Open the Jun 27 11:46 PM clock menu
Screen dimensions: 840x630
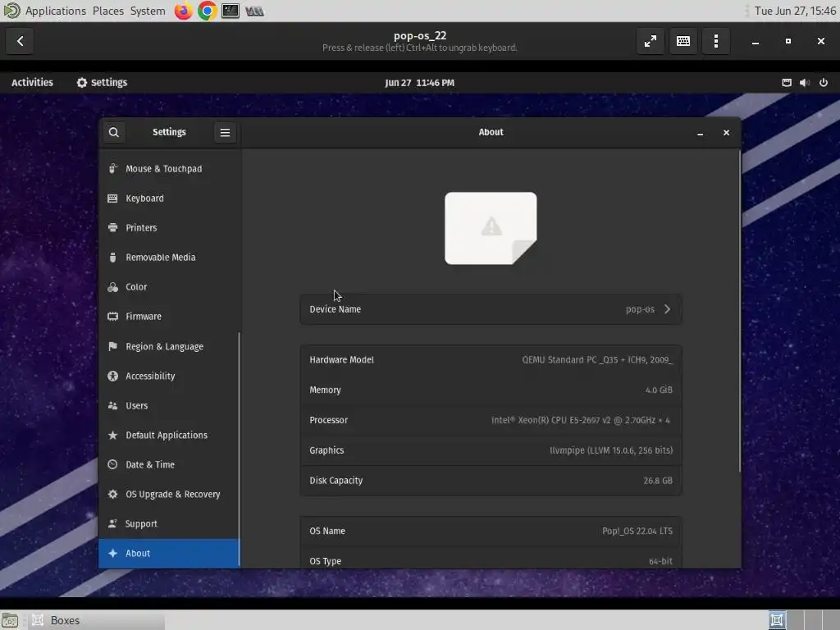point(419,83)
